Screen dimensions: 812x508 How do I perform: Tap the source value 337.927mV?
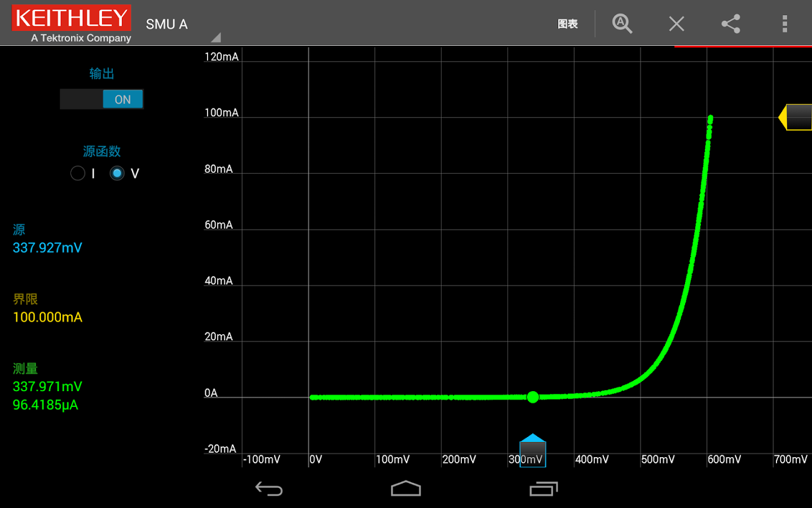tap(47, 248)
